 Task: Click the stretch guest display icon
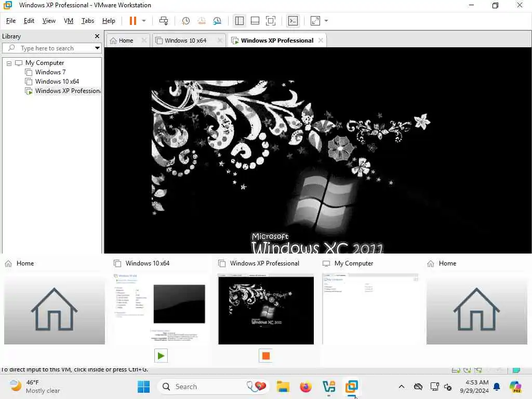315,21
